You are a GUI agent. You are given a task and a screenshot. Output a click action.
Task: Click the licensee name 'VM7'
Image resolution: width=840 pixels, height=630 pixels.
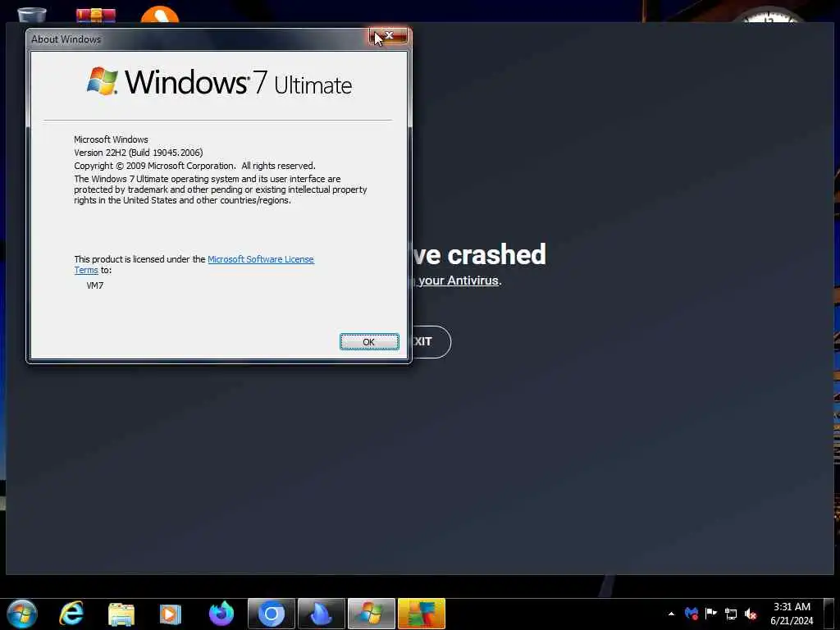pos(95,285)
